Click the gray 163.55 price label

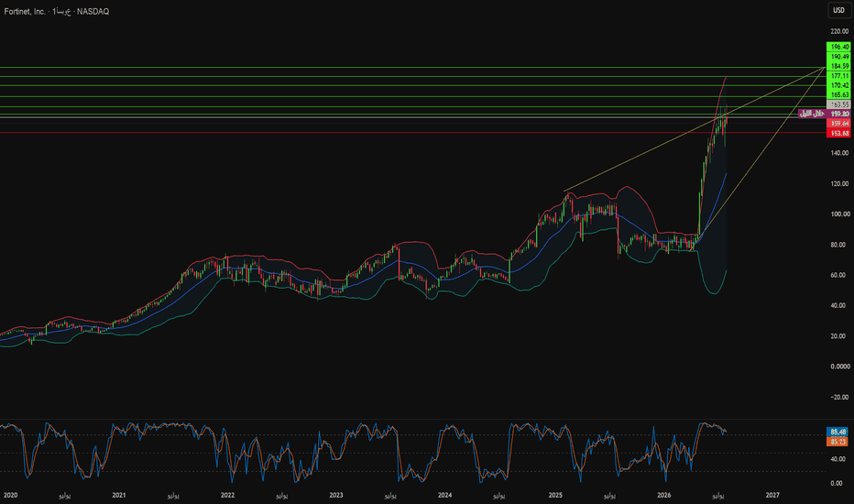pyautogui.click(x=838, y=104)
